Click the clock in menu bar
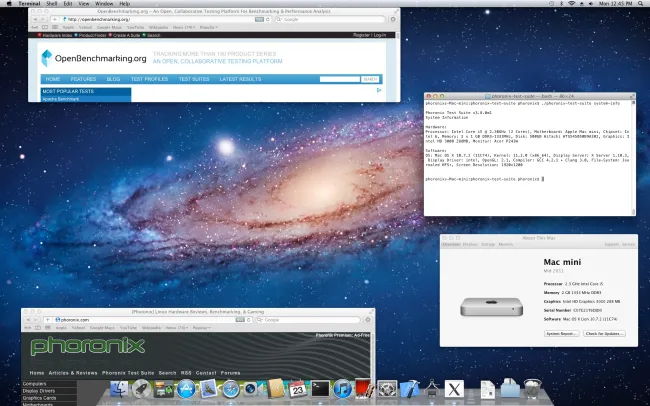This screenshot has width=650, height=406. click(616, 3)
